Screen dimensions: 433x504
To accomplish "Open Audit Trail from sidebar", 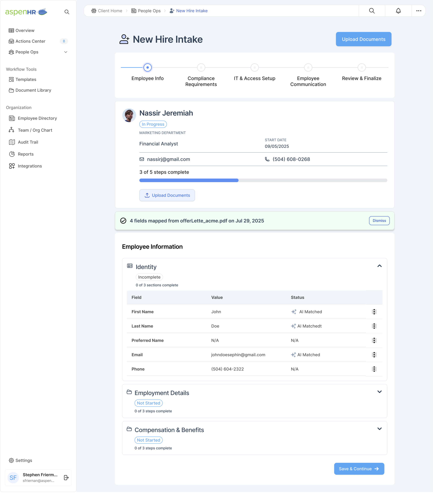I will point(28,142).
